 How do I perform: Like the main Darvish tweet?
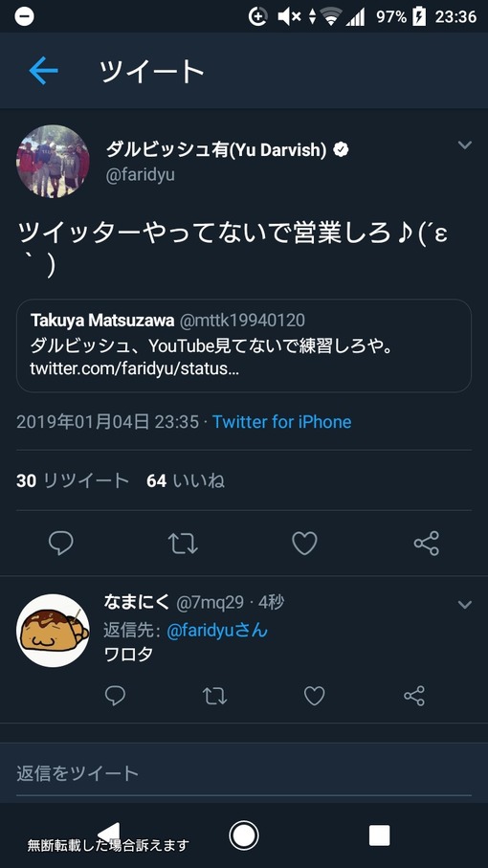tap(304, 543)
